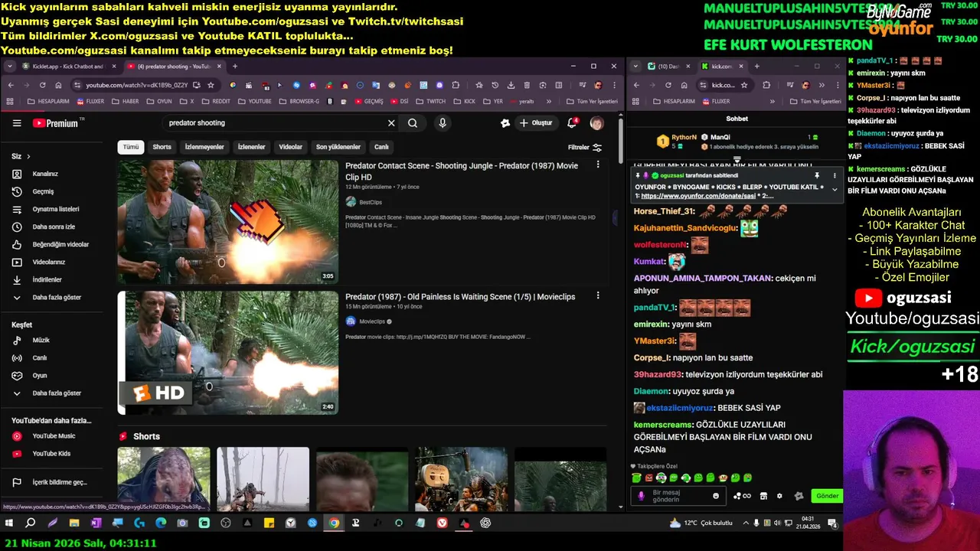Open the Predator Contact Scene video thumbnail

coord(227,222)
